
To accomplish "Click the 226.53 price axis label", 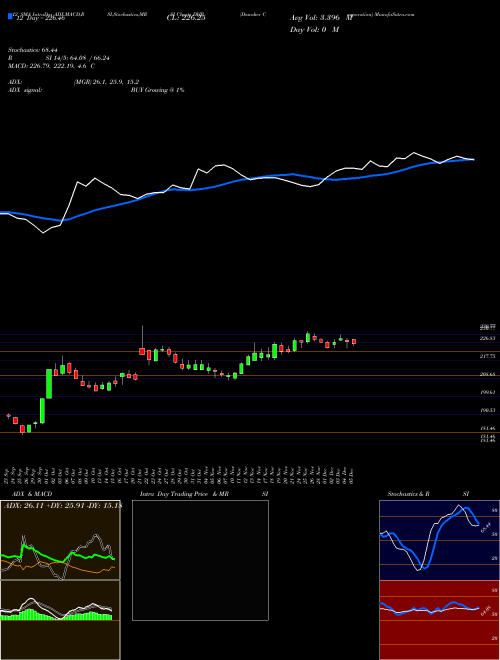I will click(x=487, y=338).
